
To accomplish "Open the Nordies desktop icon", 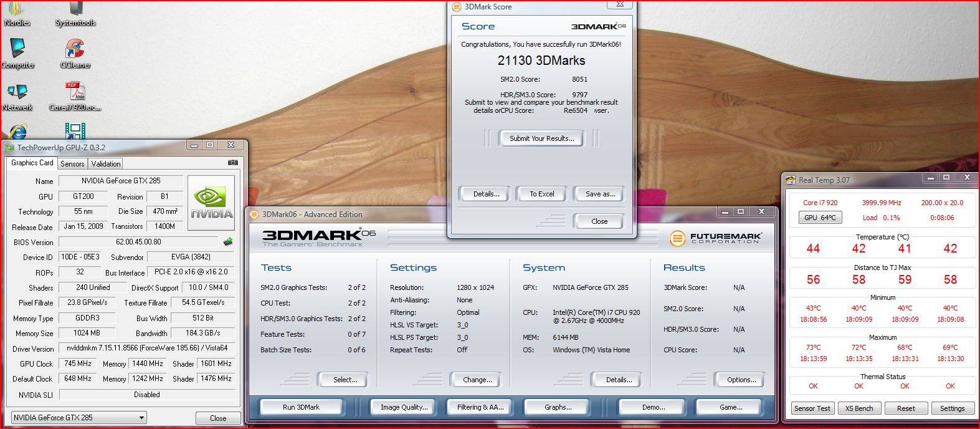I will pos(17,14).
